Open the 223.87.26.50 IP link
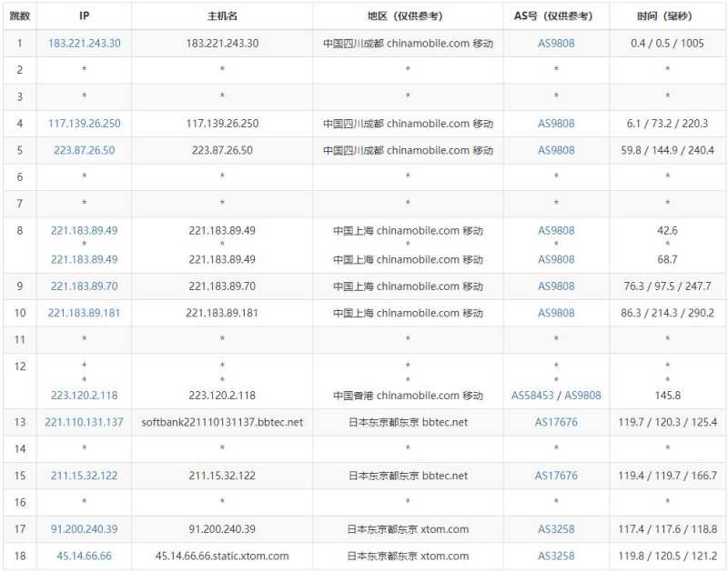The image size is (728, 572). click(83, 150)
